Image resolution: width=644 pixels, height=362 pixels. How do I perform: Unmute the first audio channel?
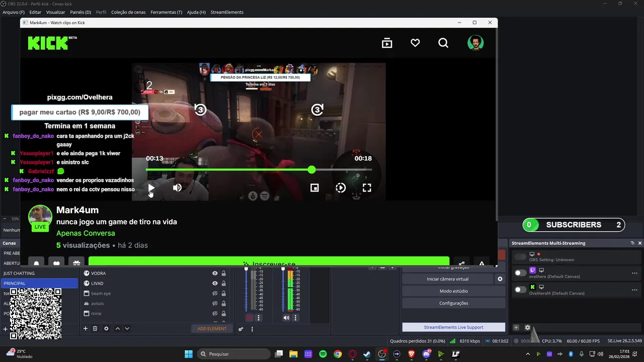(x=250, y=318)
